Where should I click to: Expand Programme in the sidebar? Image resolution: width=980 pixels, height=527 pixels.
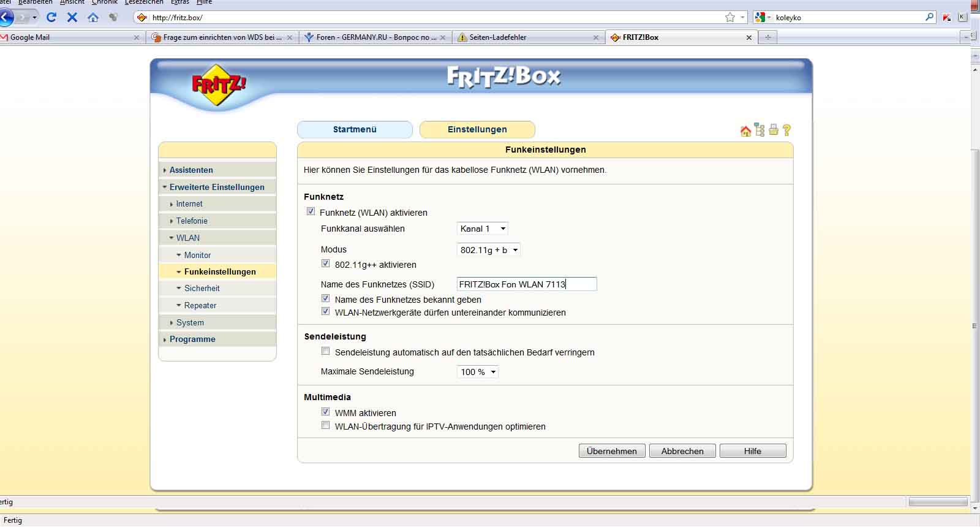point(217,339)
